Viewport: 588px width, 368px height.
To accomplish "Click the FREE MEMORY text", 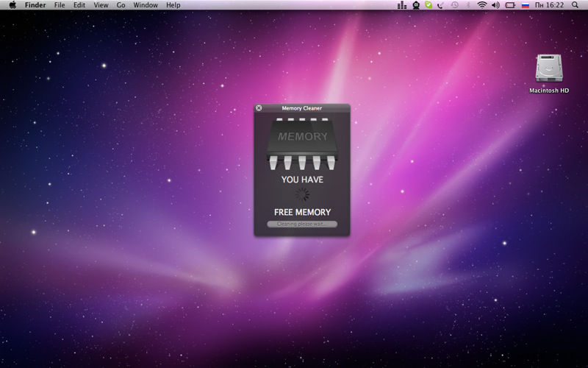I will pyautogui.click(x=302, y=212).
